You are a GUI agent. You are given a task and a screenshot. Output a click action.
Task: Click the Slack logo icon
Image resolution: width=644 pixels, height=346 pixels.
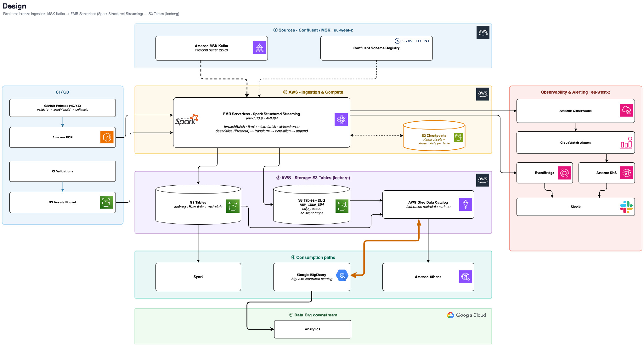click(626, 207)
